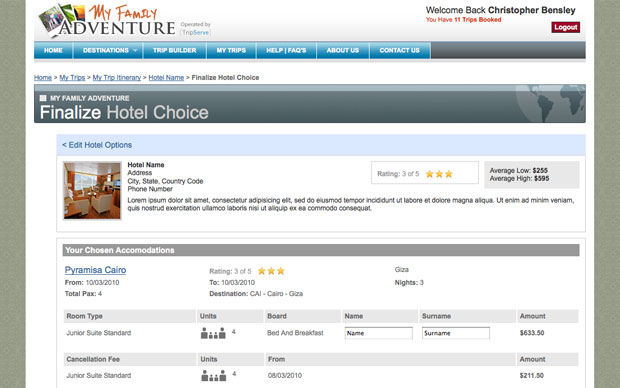
Task: Open the Help | FAQ's nav item
Action: [x=286, y=51]
